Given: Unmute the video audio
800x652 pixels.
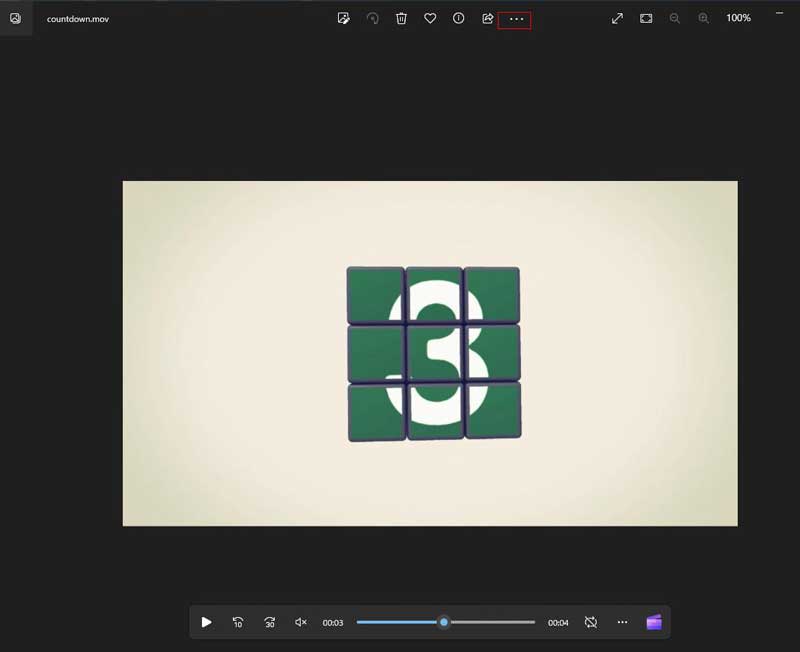Looking at the screenshot, I should (x=301, y=622).
